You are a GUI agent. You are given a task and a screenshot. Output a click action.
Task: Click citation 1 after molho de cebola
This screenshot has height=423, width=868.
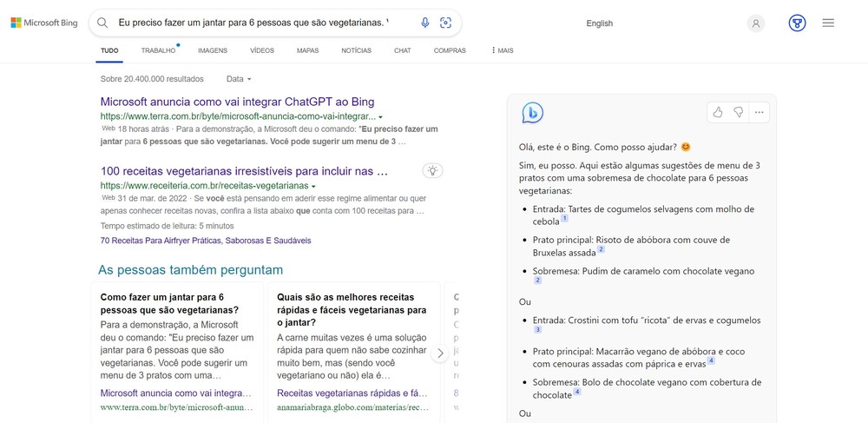click(565, 218)
